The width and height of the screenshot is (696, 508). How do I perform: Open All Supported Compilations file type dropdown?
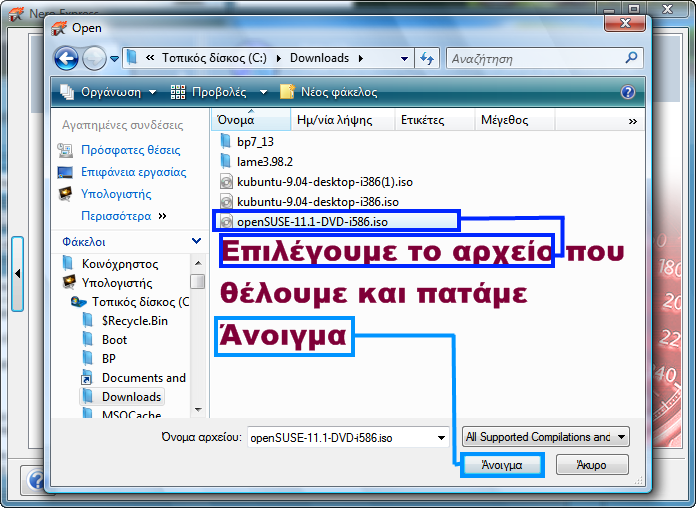click(546, 437)
